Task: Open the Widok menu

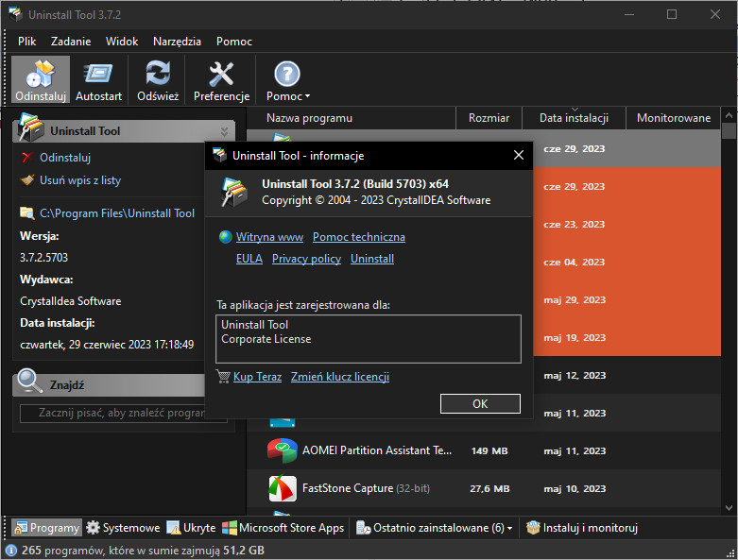Action: (122, 42)
